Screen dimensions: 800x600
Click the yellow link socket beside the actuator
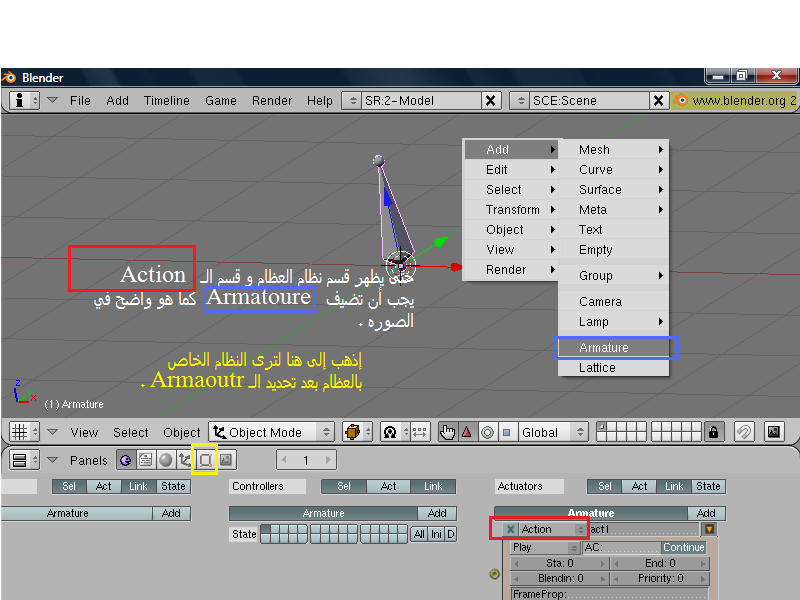tap(494, 574)
